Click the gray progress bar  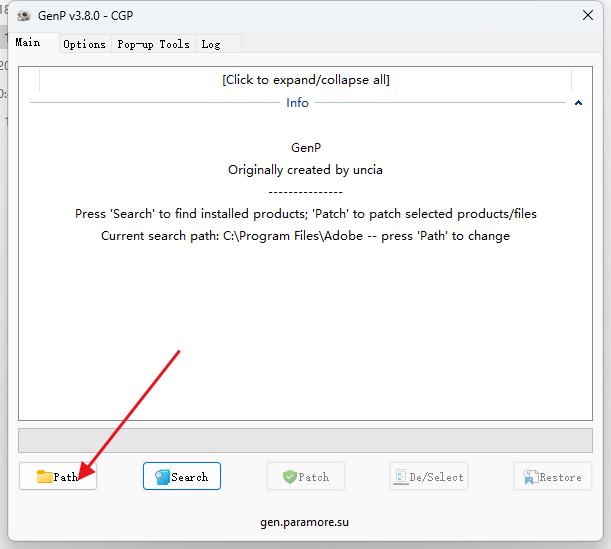306,441
